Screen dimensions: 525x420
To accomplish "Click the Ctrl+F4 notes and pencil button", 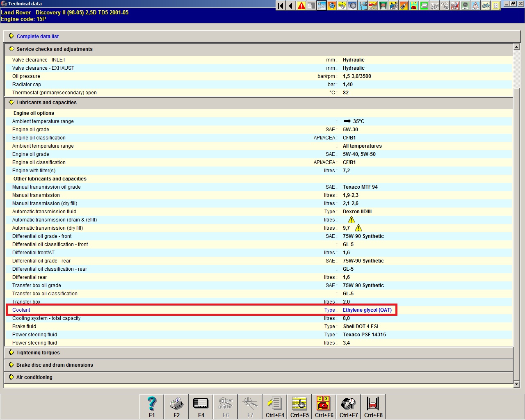I will 275,406.
